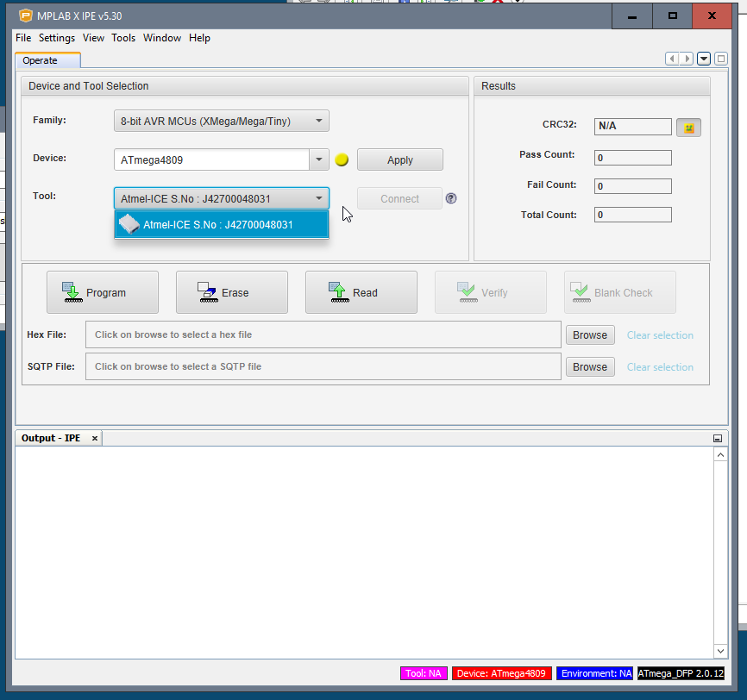Click the scroll tabs right arrow
This screenshot has height=700, width=747.
[686, 59]
